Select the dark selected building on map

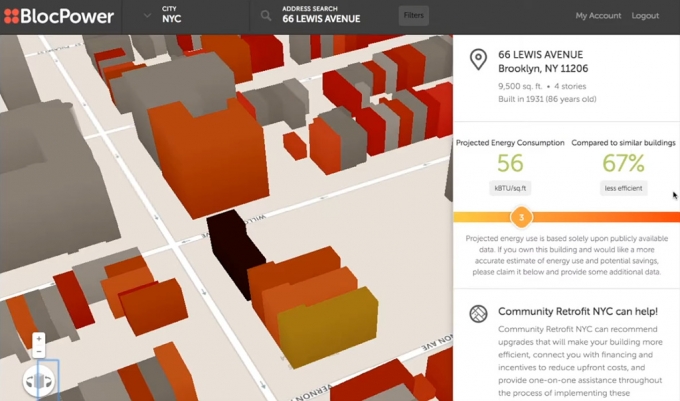tap(235, 251)
